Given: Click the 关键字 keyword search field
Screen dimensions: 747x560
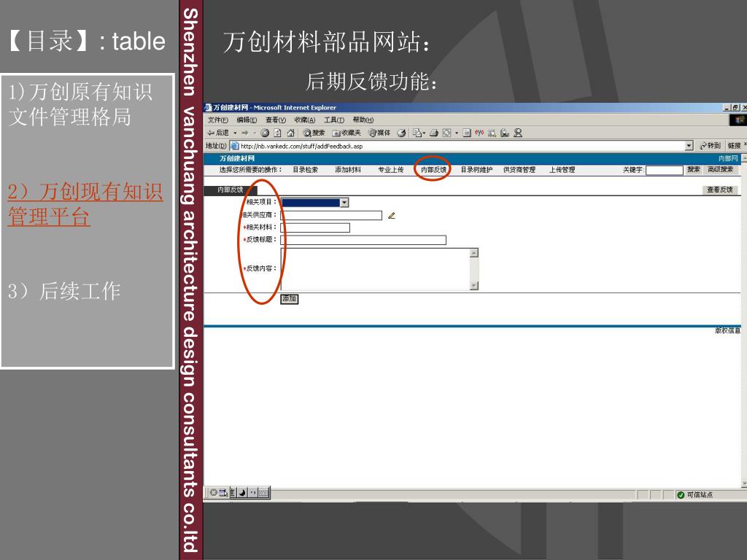Looking at the screenshot, I should point(665,170).
